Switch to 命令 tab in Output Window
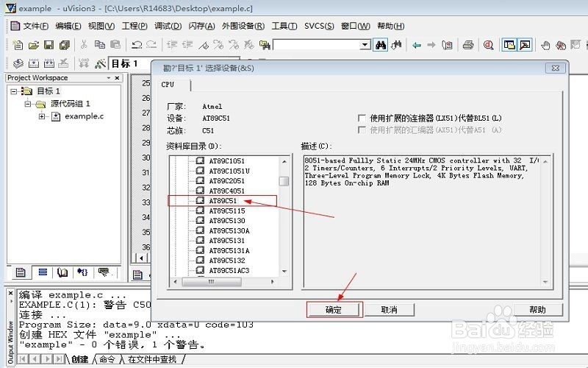Viewport: 588px width, 368px height. 107,359
